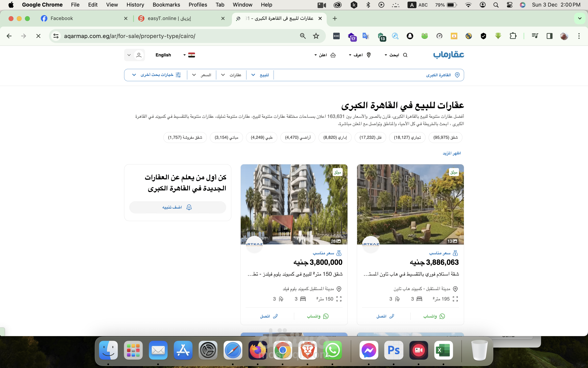Open System Settings from the Dock

(208, 350)
